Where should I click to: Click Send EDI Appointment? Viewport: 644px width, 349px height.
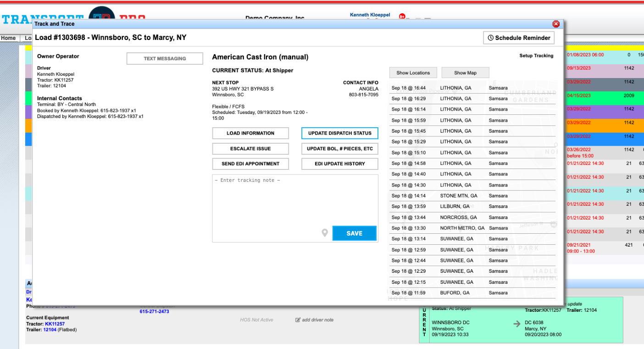[250, 163]
